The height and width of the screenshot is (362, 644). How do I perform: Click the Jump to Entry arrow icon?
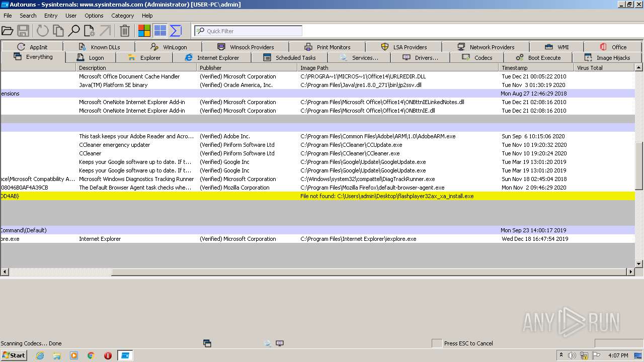[x=105, y=31]
